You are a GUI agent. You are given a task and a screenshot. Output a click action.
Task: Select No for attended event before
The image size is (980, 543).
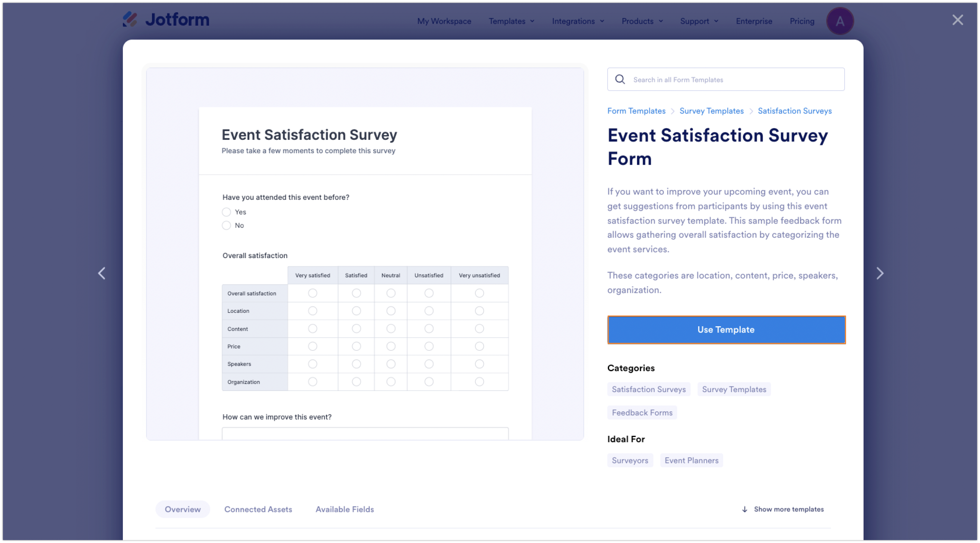[226, 225]
